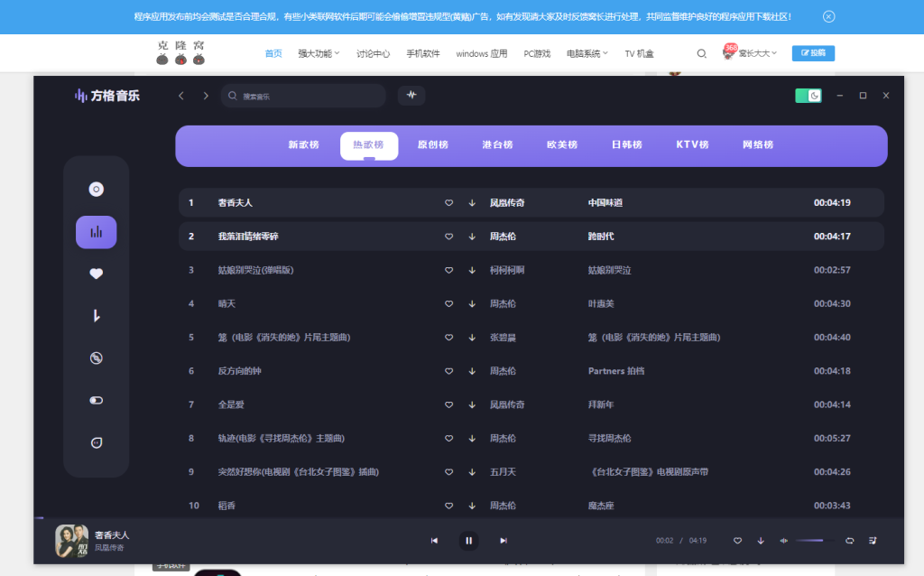Viewport: 924px width, 576px height.
Task: Open the user account dropdown on website
Action: click(750, 53)
